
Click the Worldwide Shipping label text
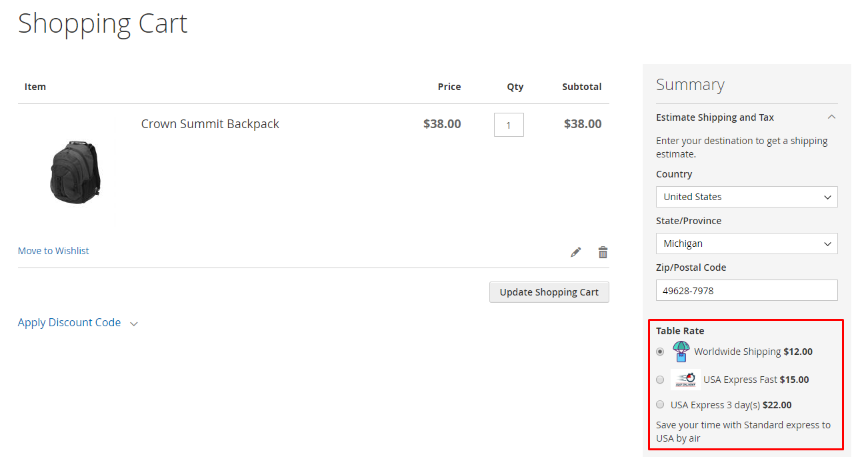(737, 352)
